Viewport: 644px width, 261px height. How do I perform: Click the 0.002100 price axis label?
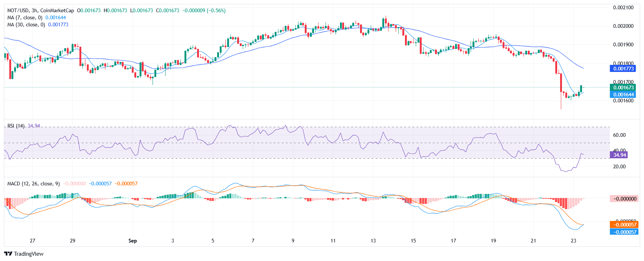tap(623, 7)
